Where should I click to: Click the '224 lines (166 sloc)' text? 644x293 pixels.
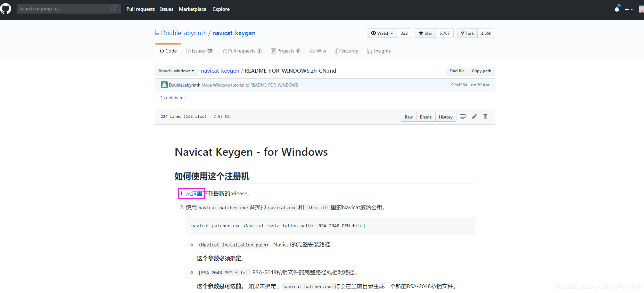183,116
